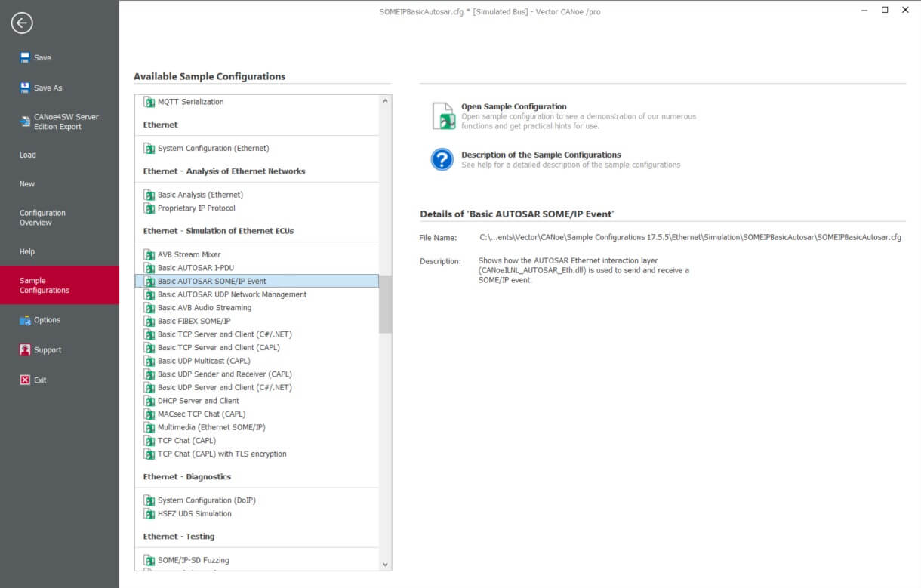Image resolution: width=921 pixels, height=588 pixels.
Task: Click the red Exit icon
Action: pyautogui.click(x=25, y=380)
